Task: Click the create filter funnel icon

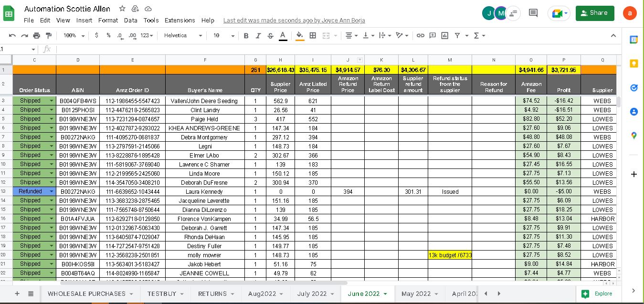Action: [x=457, y=36]
